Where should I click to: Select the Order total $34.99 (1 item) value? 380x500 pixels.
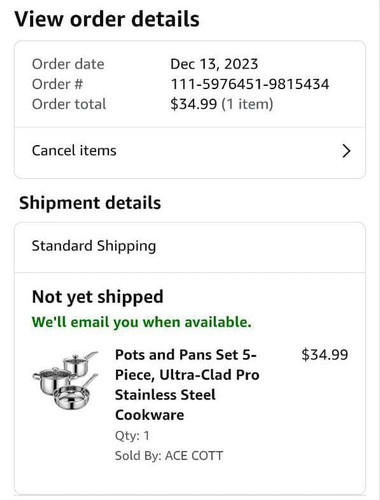222,104
